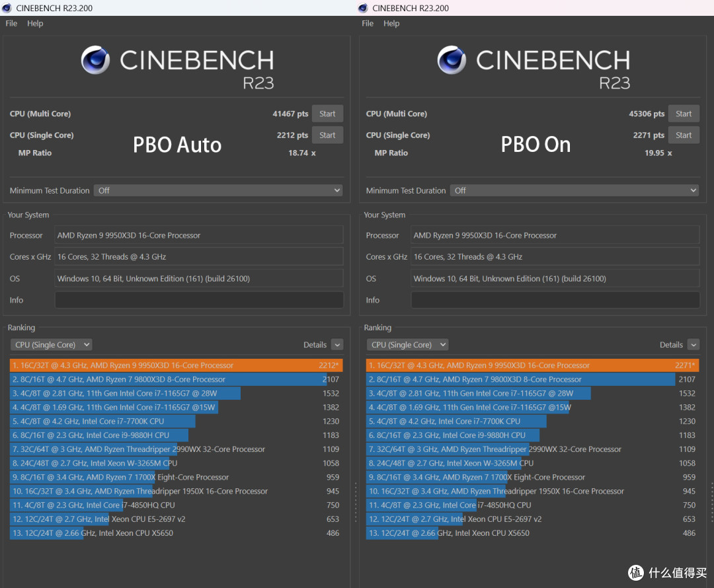Click the Cinebench icon in left window title bar
The width and height of the screenshot is (714, 588).
pyautogui.click(x=7, y=8)
